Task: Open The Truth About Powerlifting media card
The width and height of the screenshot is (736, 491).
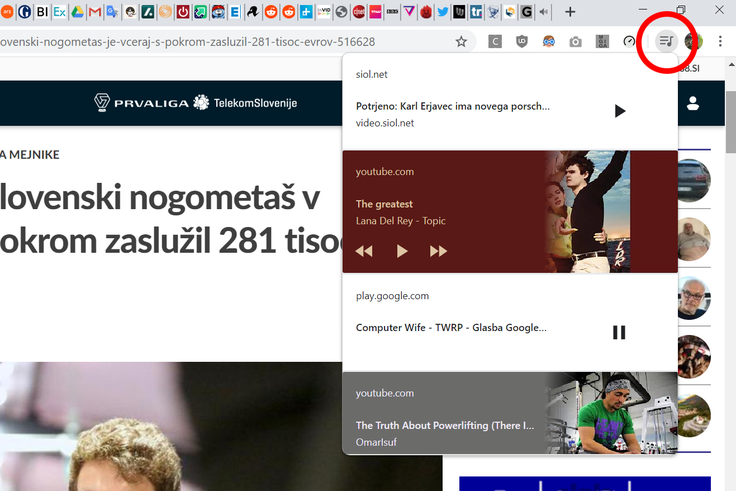Action: [x=510, y=414]
